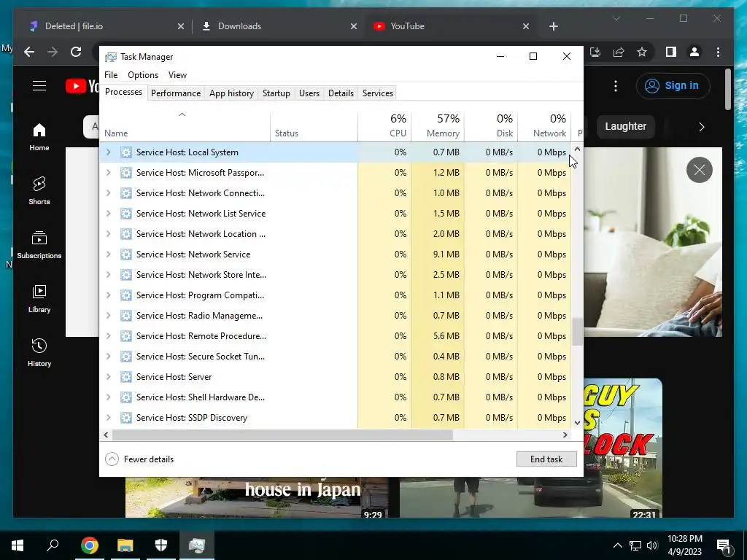The image size is (747, 560).
Task: Reload the page in Chrome
Action: 76,52
